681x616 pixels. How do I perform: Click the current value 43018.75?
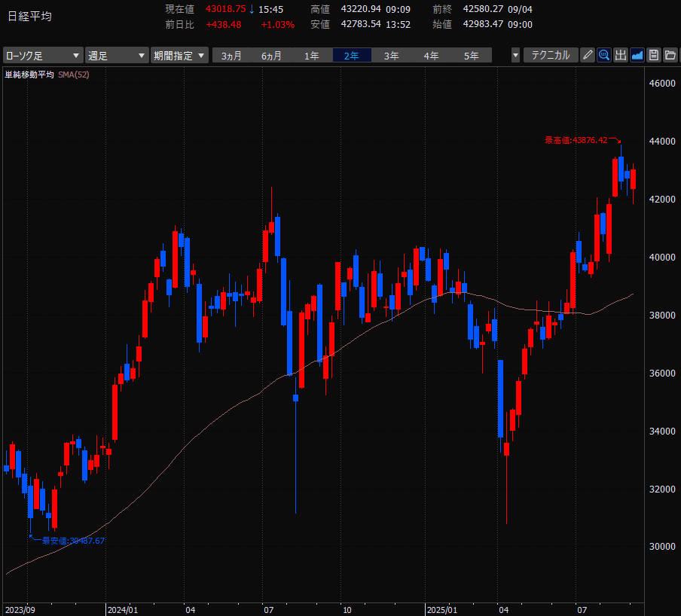(x=225, y=9)
